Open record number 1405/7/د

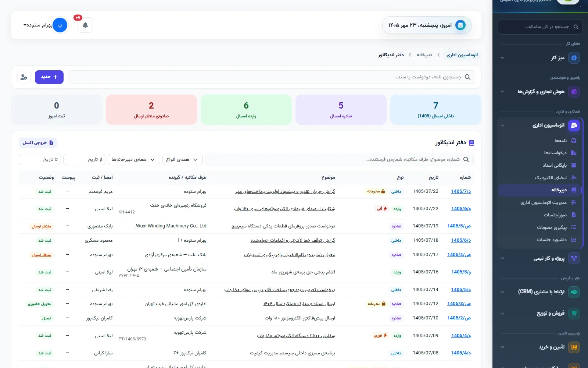(x=461, y=191)
